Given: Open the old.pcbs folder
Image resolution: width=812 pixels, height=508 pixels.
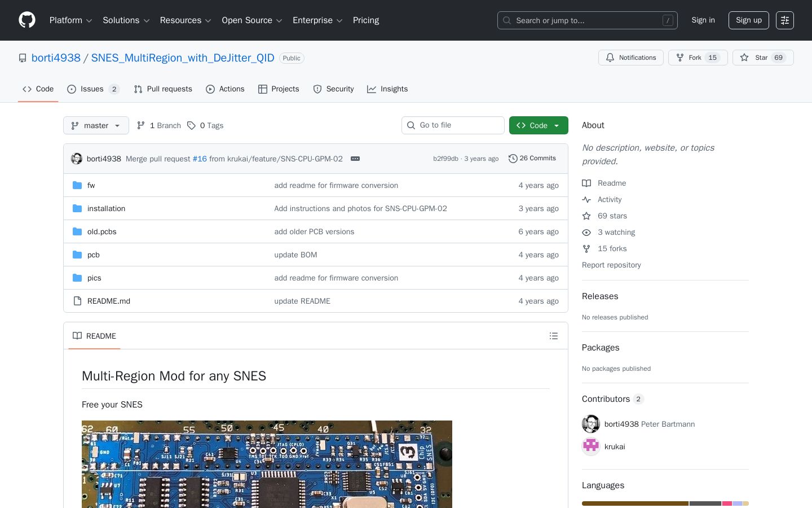Looking at the screenshot, I should pos(101,231).
